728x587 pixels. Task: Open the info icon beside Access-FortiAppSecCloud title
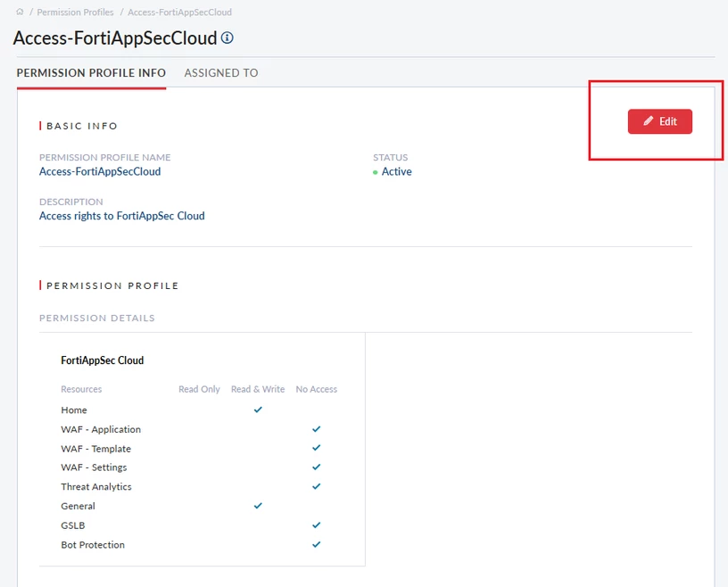(227, 37)
